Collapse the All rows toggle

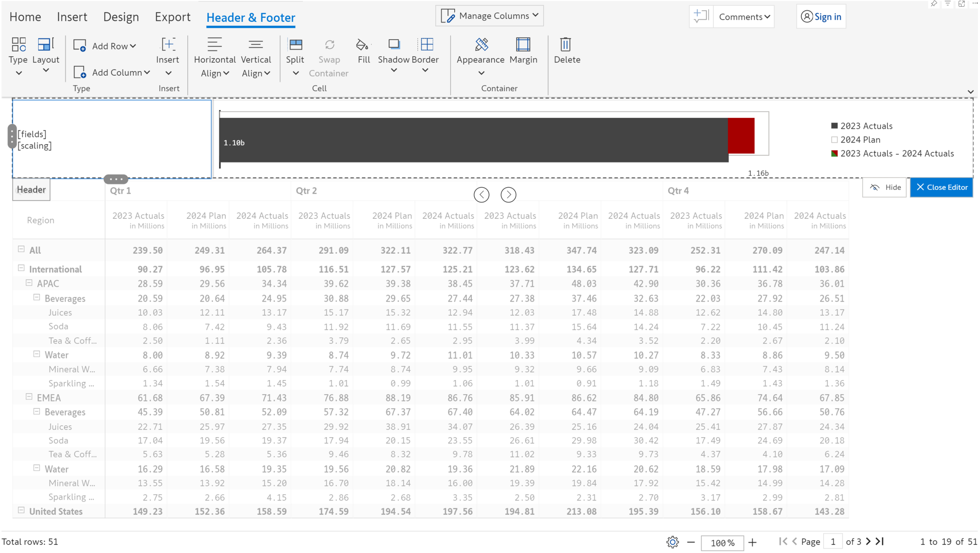(21, 249)
